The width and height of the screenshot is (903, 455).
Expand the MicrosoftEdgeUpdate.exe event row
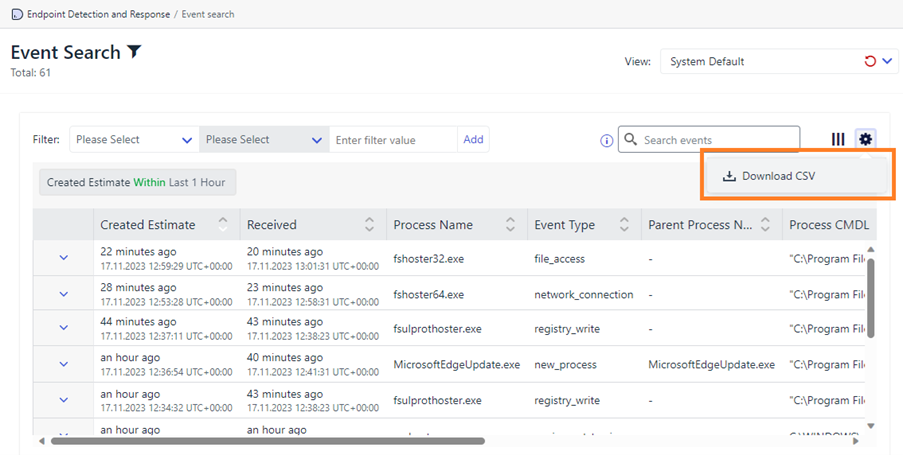coord(64,364)
